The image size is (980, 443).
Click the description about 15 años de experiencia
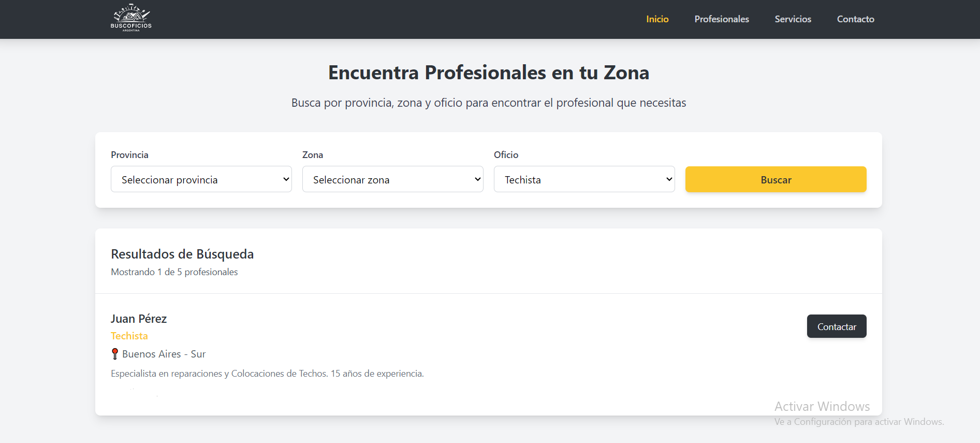pos(267,374)
